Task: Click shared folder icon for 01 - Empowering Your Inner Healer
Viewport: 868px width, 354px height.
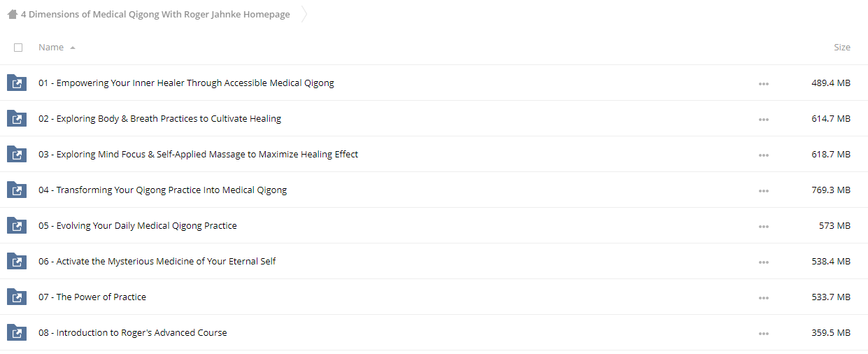Action: [x=16, y=83]
